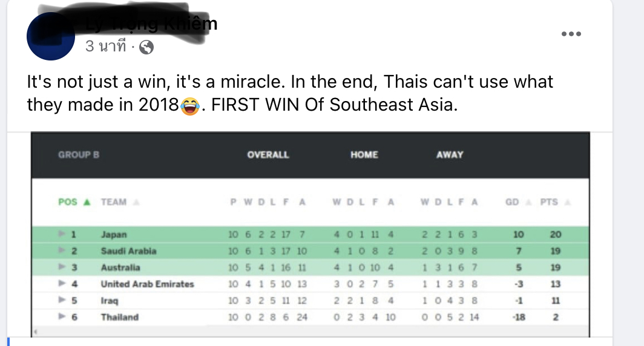Viewport: 644px width, 346px height.
Task: Click the blurred poster name link
Action: tap(151, 24)
